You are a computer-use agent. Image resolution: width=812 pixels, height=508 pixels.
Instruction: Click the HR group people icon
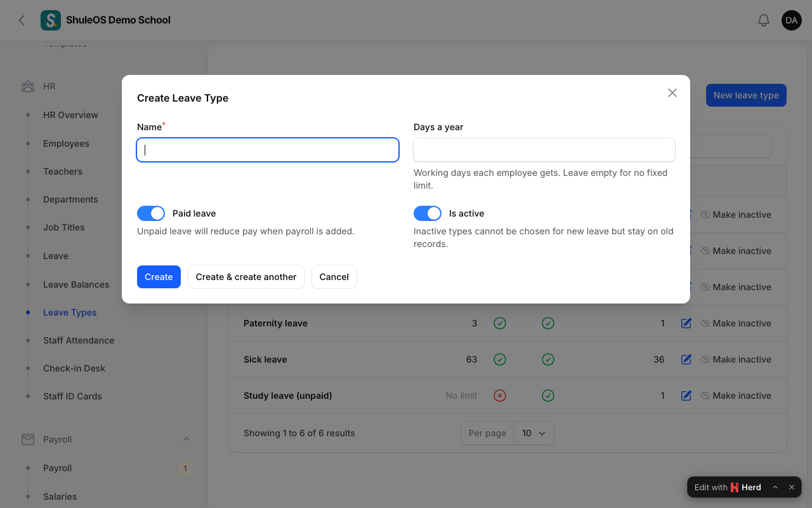[x=28, y=86]
